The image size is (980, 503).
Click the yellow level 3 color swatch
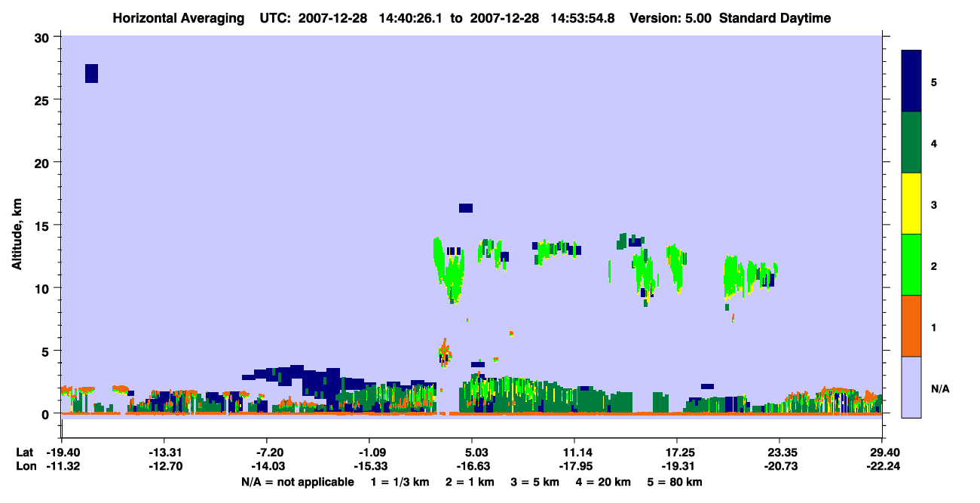(x=911, y=204)
